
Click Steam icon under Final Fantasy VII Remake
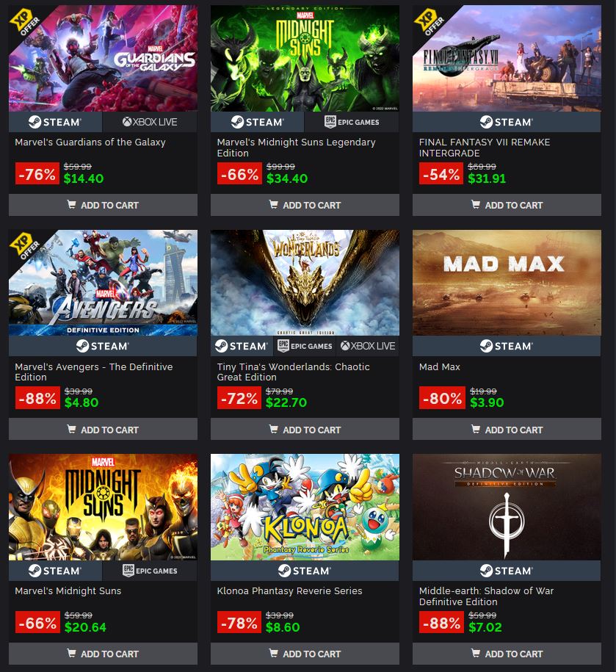tap(507, 122)
